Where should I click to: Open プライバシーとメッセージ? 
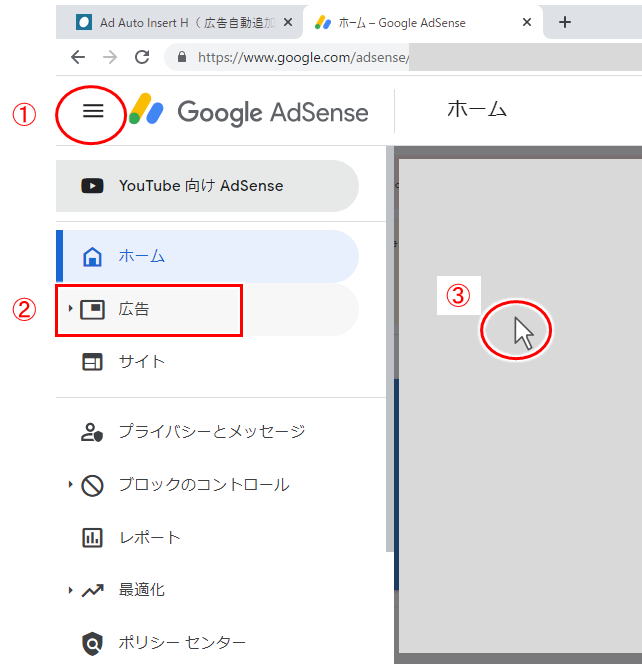[207, 432]
